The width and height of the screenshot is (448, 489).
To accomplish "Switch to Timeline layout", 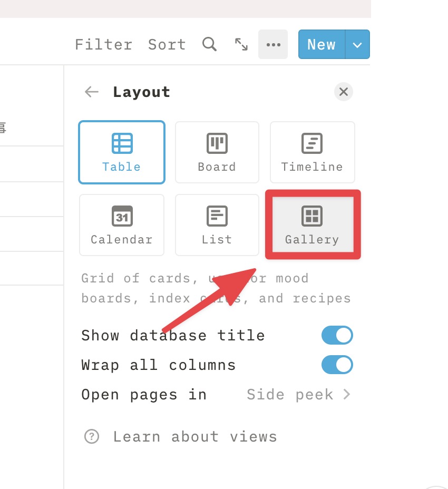I will [313, 152].
